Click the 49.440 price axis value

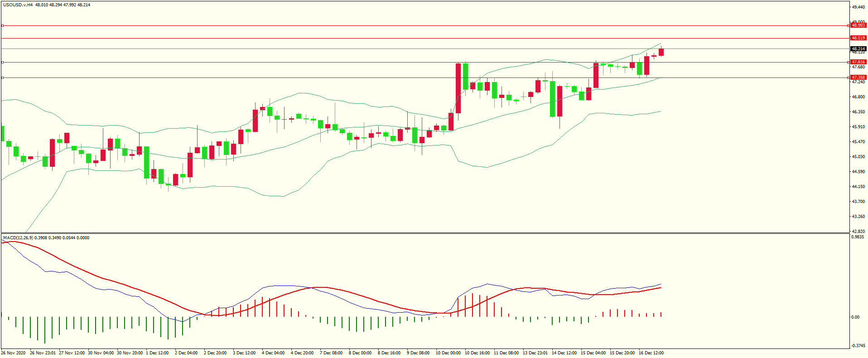coord(858,7)
